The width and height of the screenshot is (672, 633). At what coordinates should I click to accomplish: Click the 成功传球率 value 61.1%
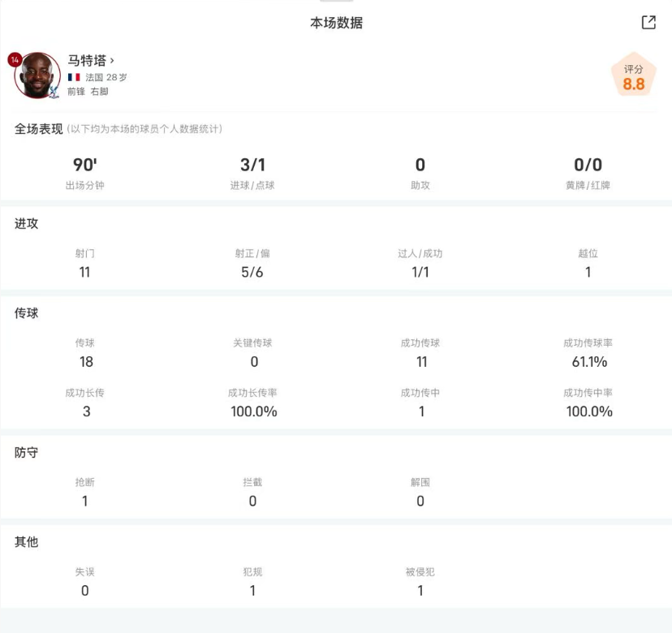tap(588, 361)
